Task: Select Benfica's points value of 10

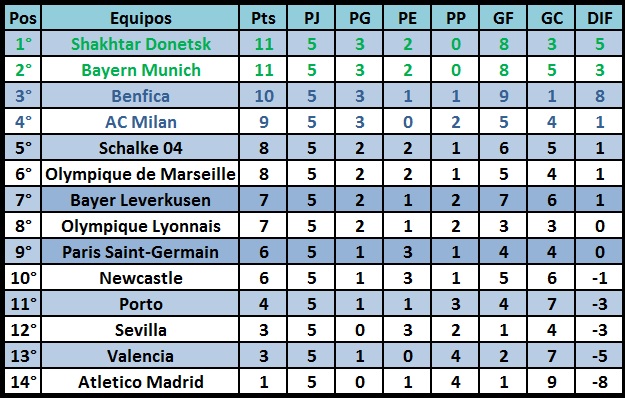Action: 263,96
